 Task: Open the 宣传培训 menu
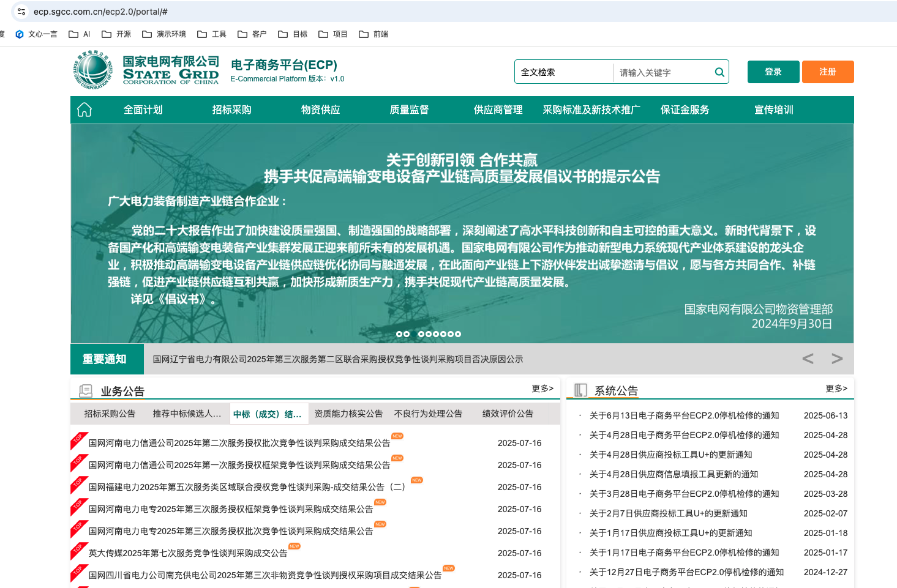pyautogui.click(x=774, y=110)
